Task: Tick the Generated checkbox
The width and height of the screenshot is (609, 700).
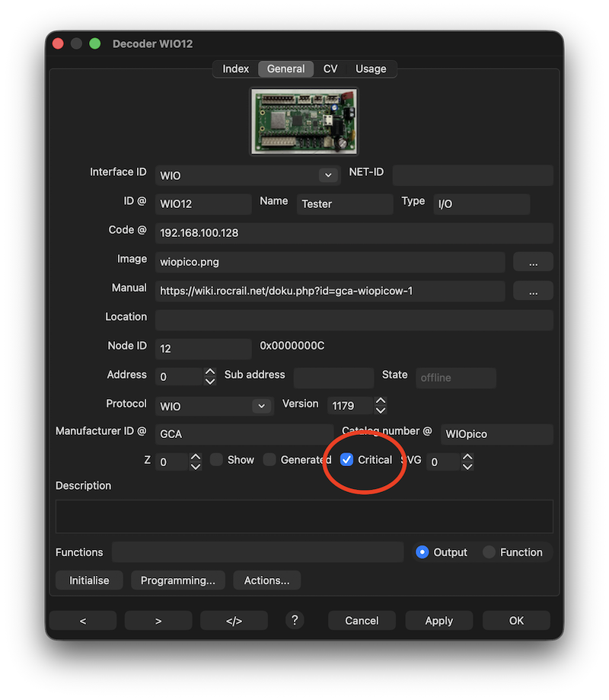Action: [x=269, y=460]
